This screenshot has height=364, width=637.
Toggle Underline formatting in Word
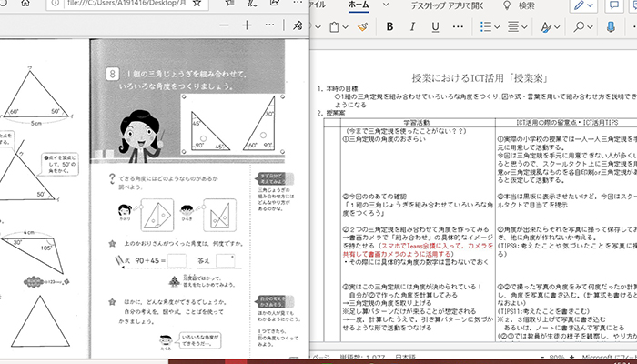click(x=435, y=27)
